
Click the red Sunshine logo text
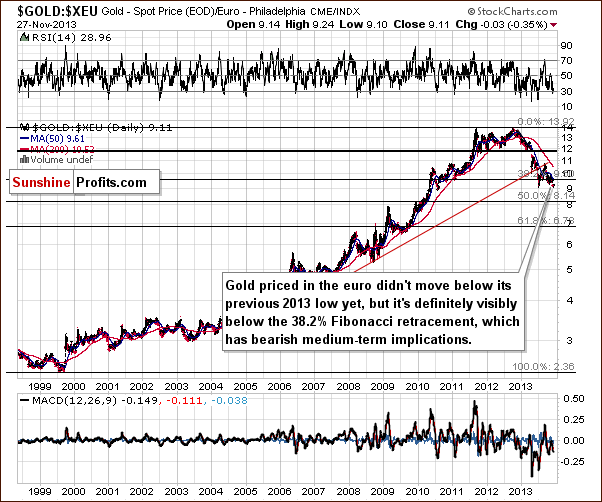click(x=41, y=182)
